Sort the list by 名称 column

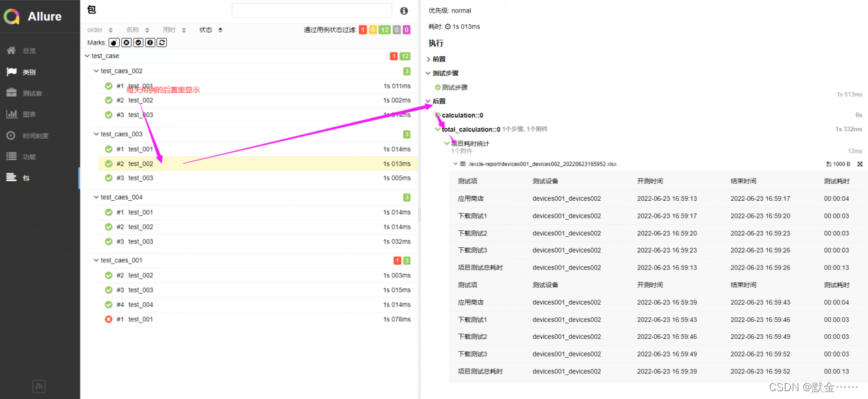[x=137, y=30]
